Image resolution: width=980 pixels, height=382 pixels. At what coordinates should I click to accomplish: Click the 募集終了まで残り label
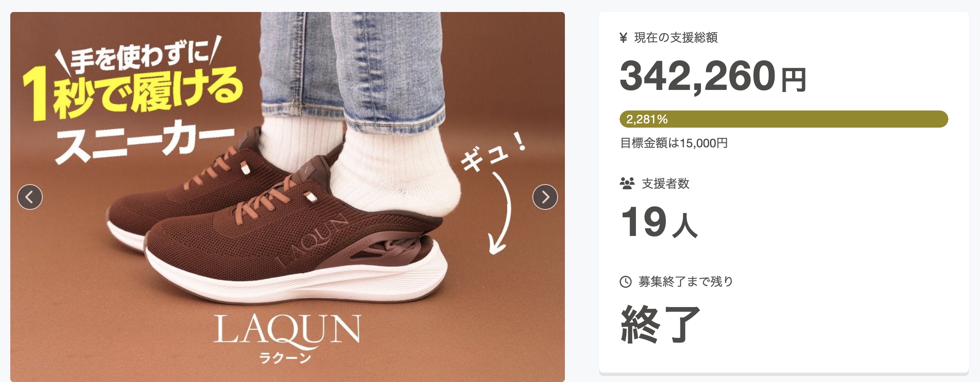click(x=686, y=282)
